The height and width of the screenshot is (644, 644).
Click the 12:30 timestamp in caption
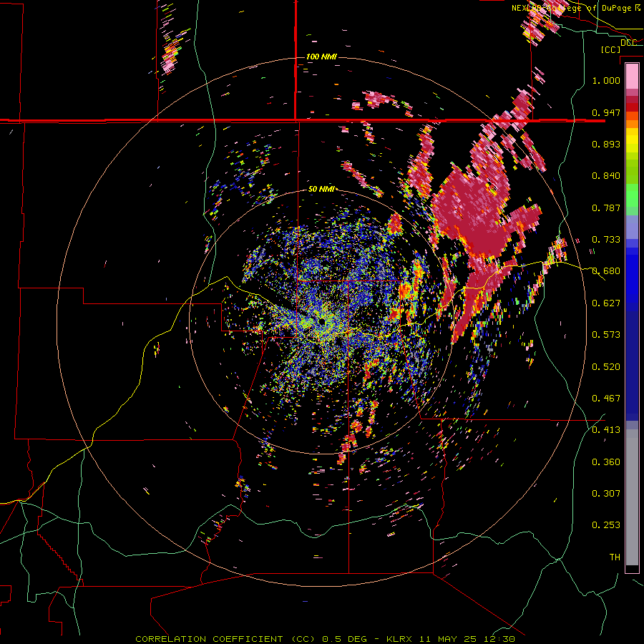coord(499,639)
